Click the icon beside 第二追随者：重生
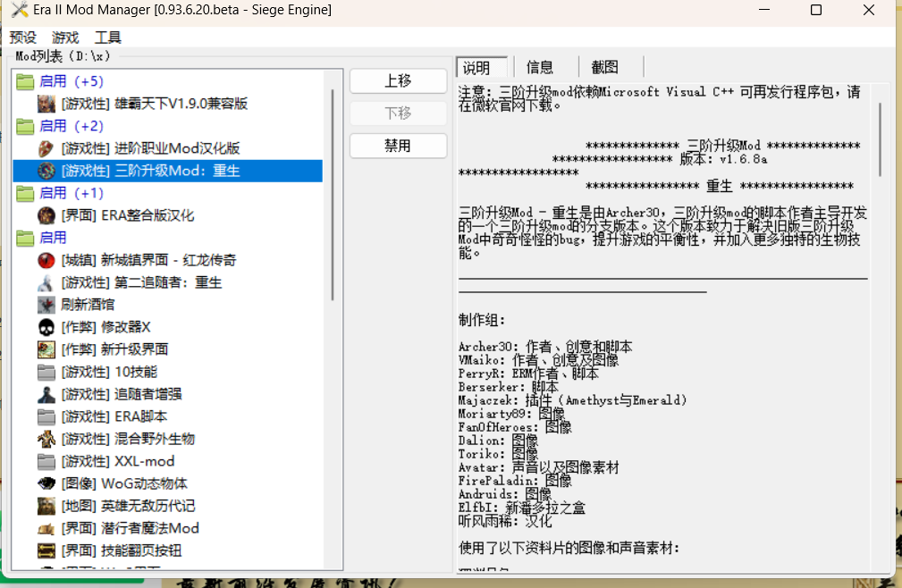Screen dimensions: 902x588 (46, 282)
